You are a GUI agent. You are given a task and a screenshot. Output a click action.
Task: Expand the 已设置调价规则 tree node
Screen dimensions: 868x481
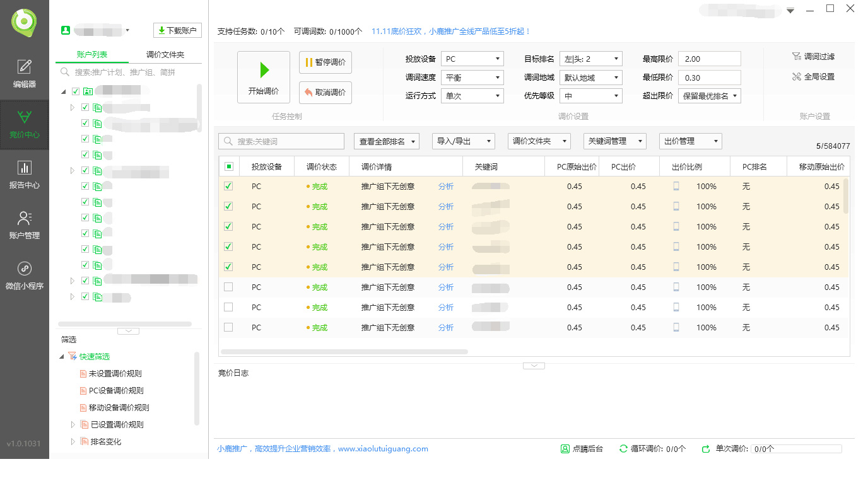coord(73,424)
